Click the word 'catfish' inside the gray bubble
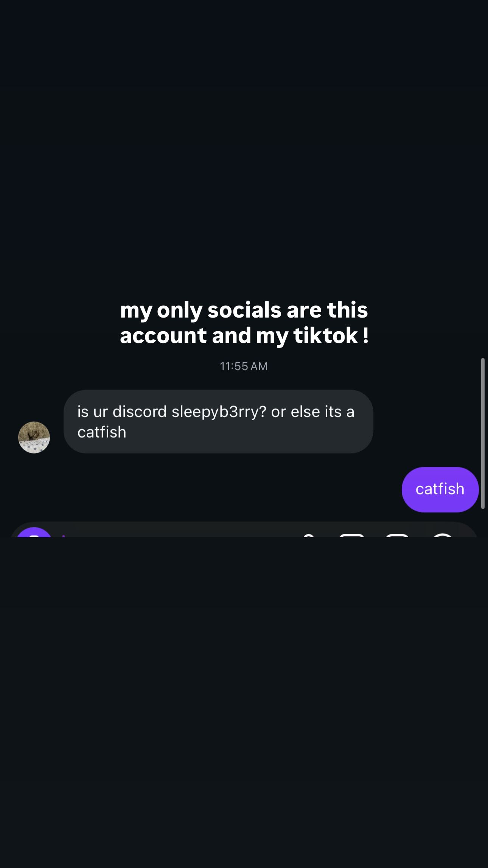 click(x=102, y=432)
